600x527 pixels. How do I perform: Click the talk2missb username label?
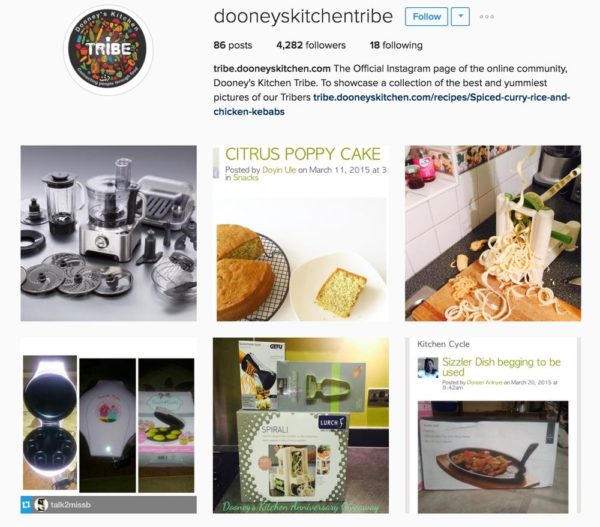pos(70,505)
